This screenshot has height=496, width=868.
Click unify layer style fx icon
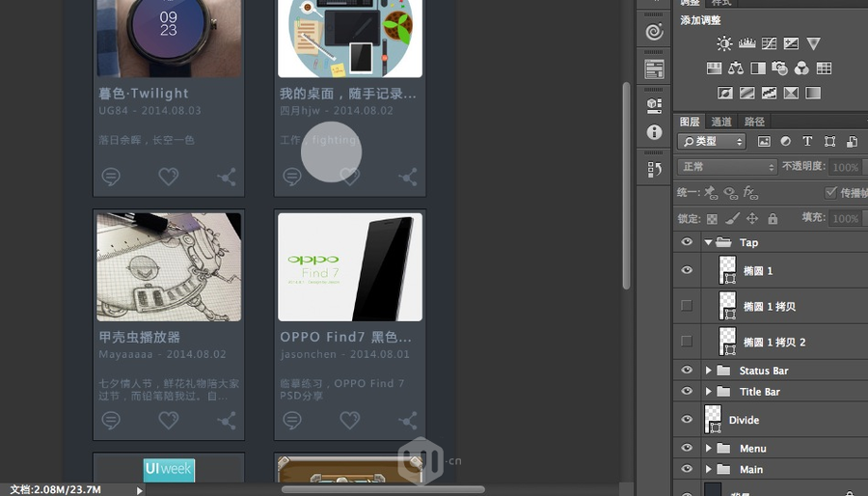pos(750,193)
